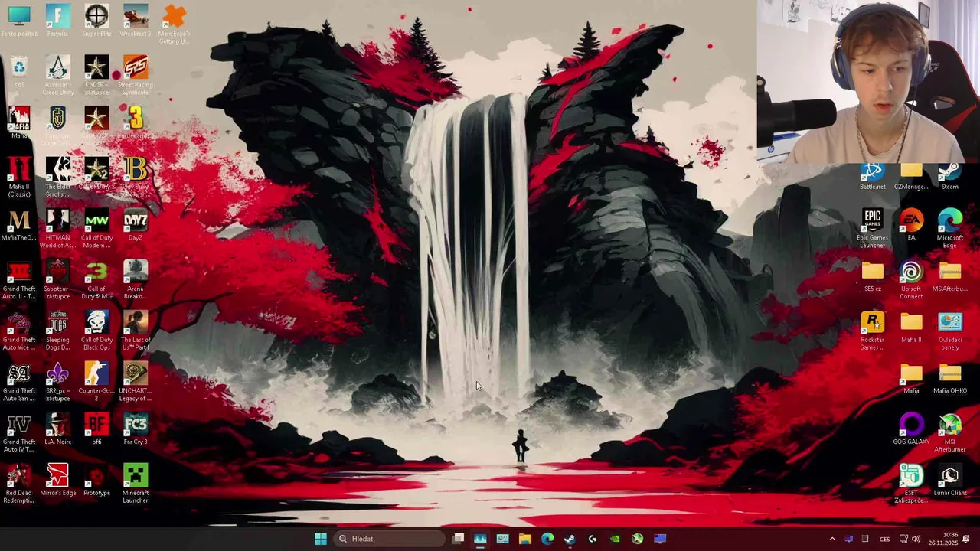Select Grand Theft Auto San Andreas icon
Screen dimensions: 980x551
pyautogui.click(x=19, y=383)
